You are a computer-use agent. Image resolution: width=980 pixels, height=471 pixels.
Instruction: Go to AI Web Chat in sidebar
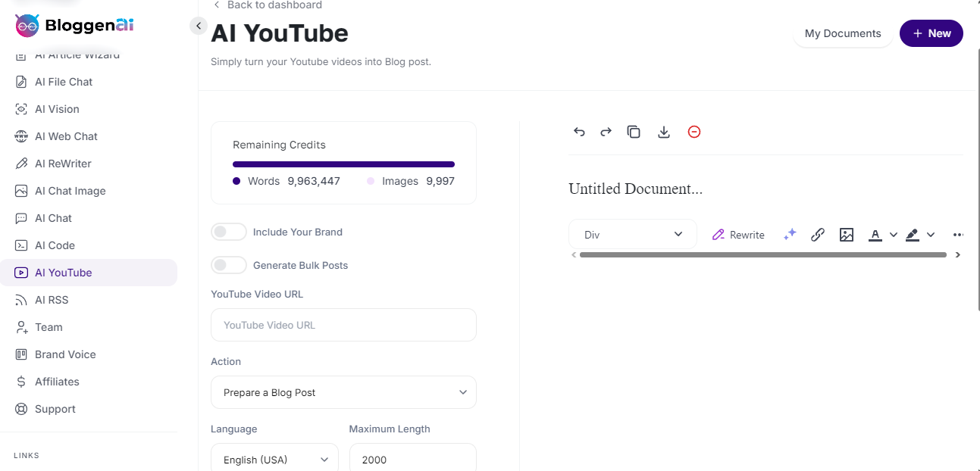point(89,136)
